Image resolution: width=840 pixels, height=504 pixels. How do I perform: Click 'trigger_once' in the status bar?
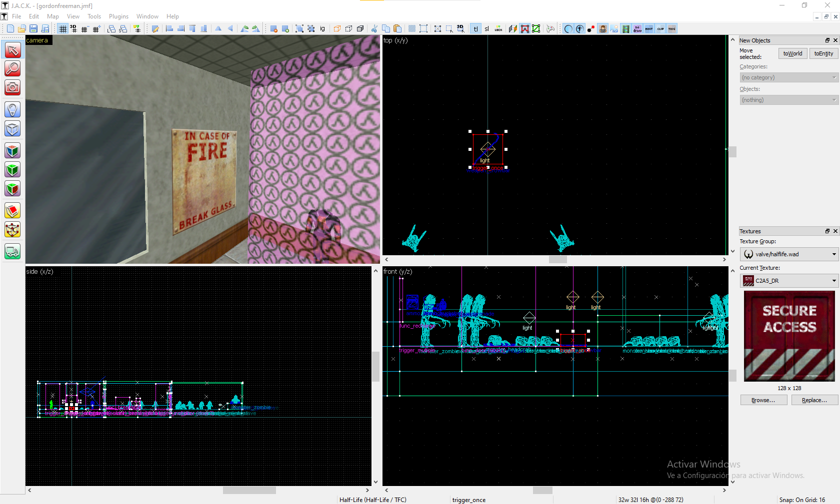coord(469,500)
